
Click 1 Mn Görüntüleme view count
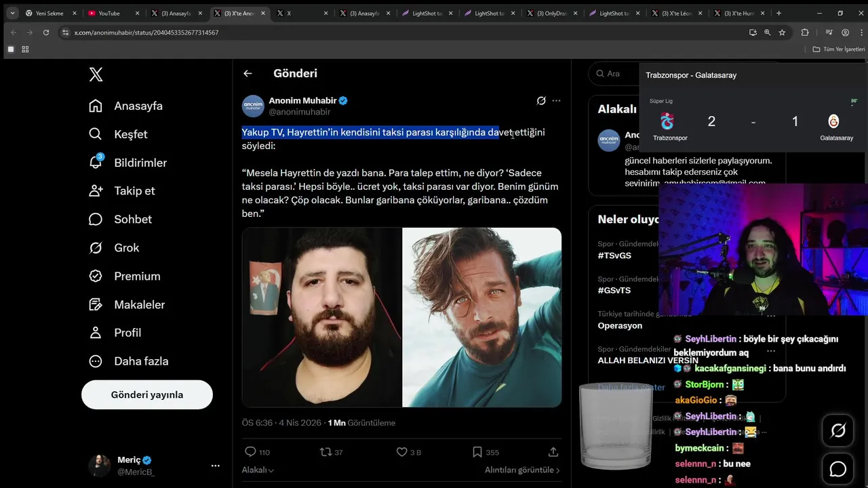coord(361,423)
